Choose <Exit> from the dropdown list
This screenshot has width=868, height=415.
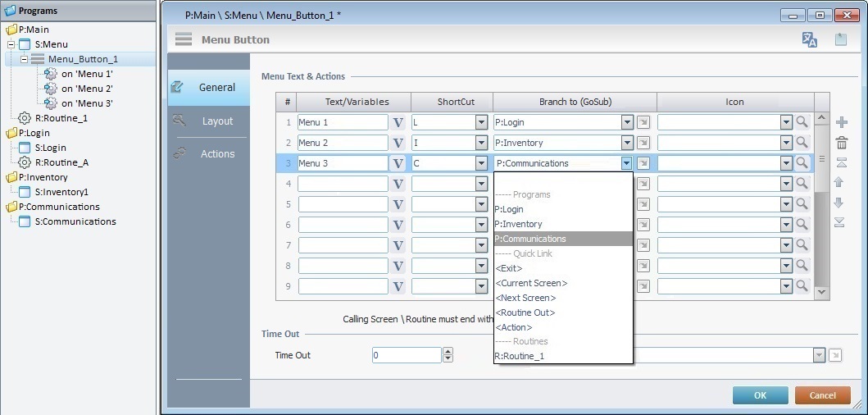pyautogui.click(x=509, y=268)
